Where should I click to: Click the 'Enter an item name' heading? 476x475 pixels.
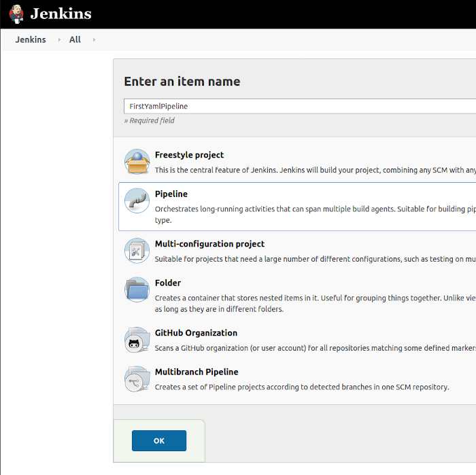click(x=182, y=82)
